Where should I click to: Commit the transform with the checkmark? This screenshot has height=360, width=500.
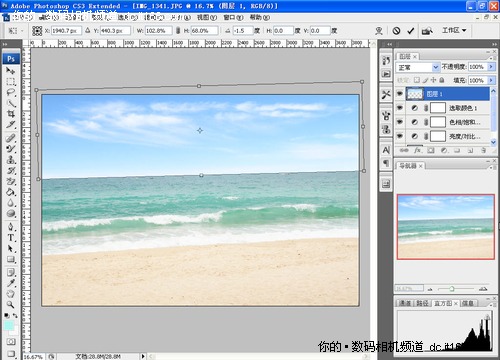(x=410, y=31)
